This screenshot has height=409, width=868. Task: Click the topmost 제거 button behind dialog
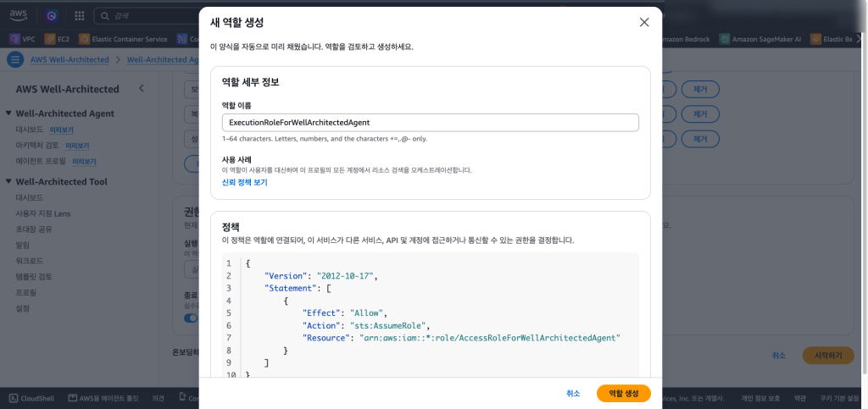coord(699,89)
